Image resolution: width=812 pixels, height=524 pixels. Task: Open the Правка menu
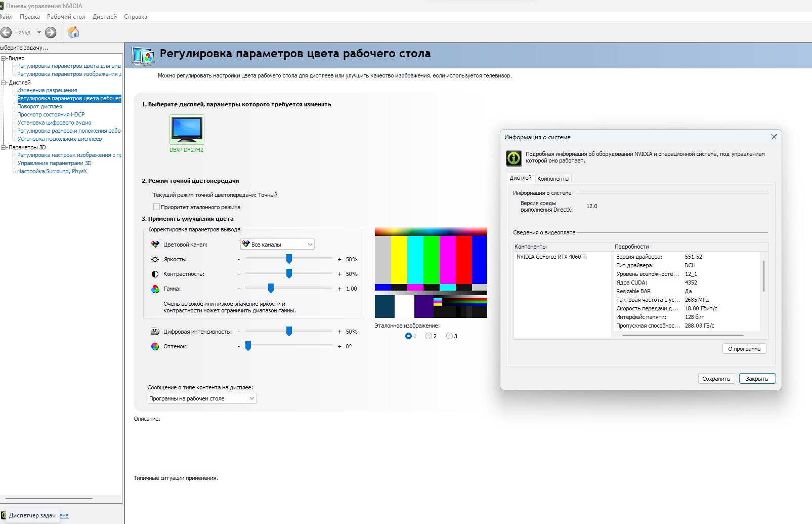coord(30,17)
